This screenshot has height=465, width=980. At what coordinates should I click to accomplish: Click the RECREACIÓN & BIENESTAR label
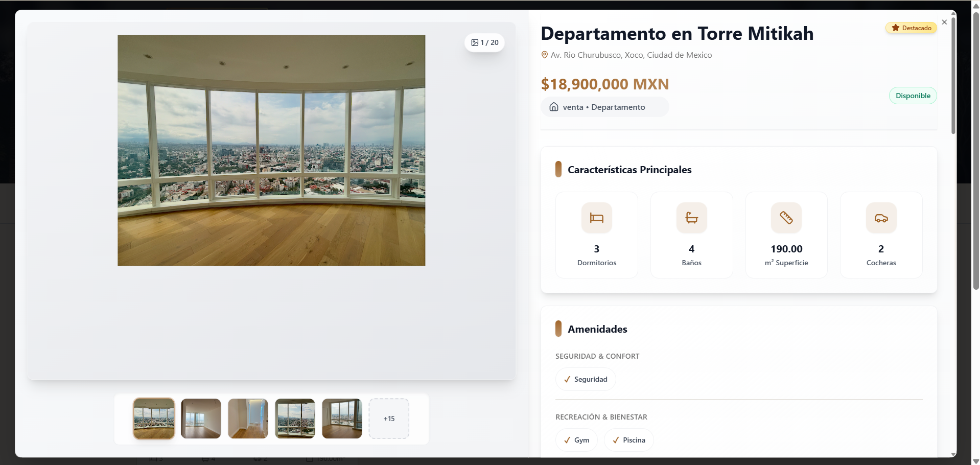[601, 417]
